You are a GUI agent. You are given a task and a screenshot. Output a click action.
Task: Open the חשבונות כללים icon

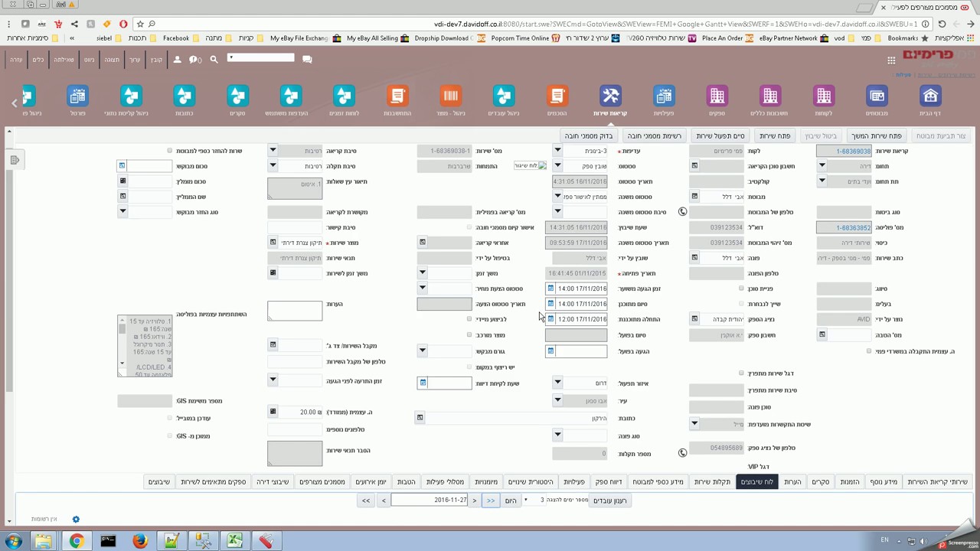click(769, 96)
